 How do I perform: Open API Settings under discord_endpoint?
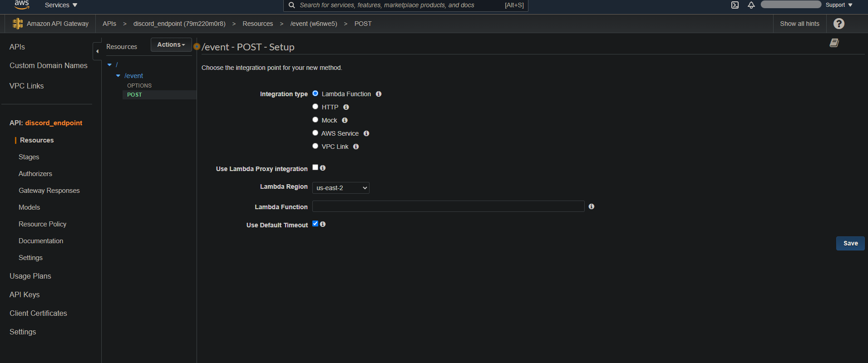pyautogui.click(x=30, y=258)
